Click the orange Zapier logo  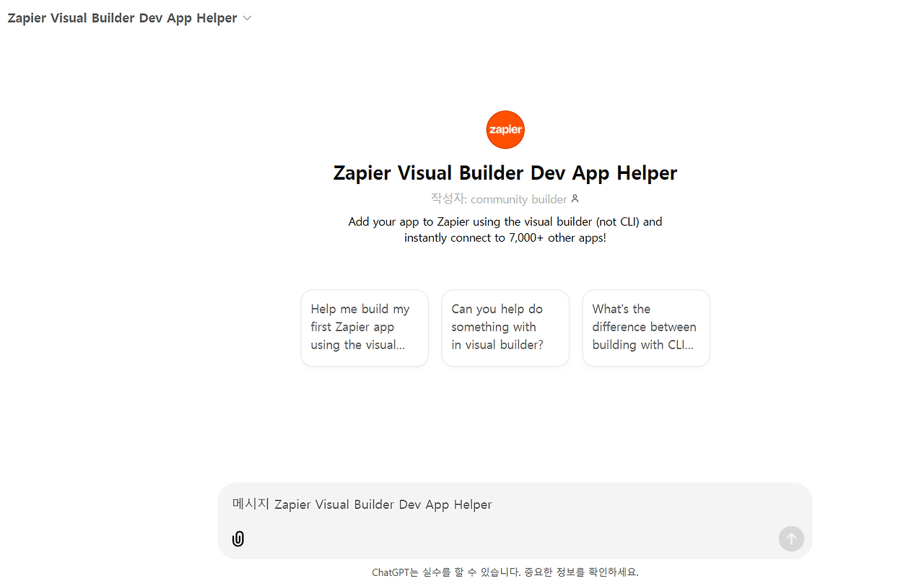click(x=505, y=130)
